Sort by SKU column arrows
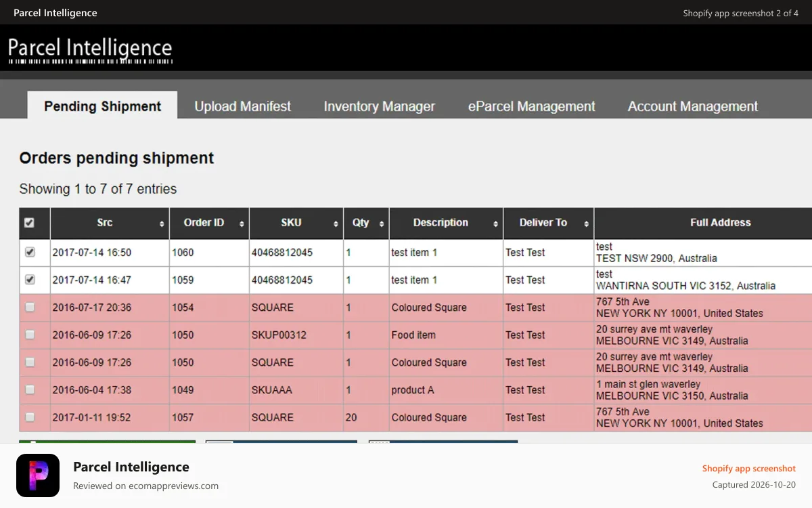 [x=336, y=224]
